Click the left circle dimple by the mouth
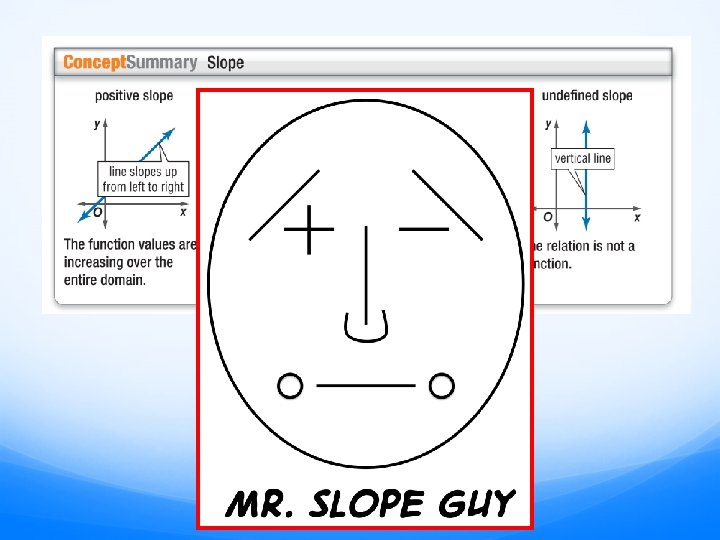The image size is (720, 540). pyautogui.click(x=290, y=386)
